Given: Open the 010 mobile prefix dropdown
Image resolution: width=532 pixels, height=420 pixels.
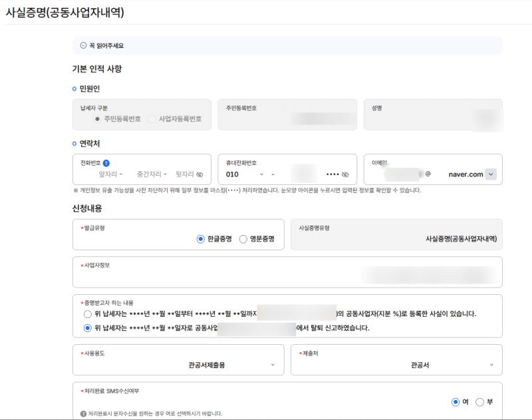Looking at the screenshot, I should [x=245, y=174].
